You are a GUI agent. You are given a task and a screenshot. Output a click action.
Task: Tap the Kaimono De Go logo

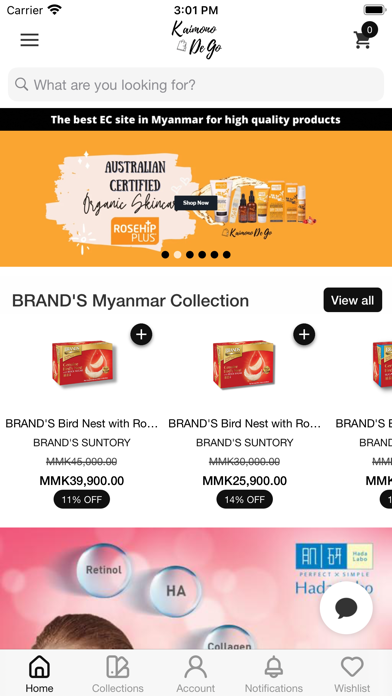tap(197, 40)
